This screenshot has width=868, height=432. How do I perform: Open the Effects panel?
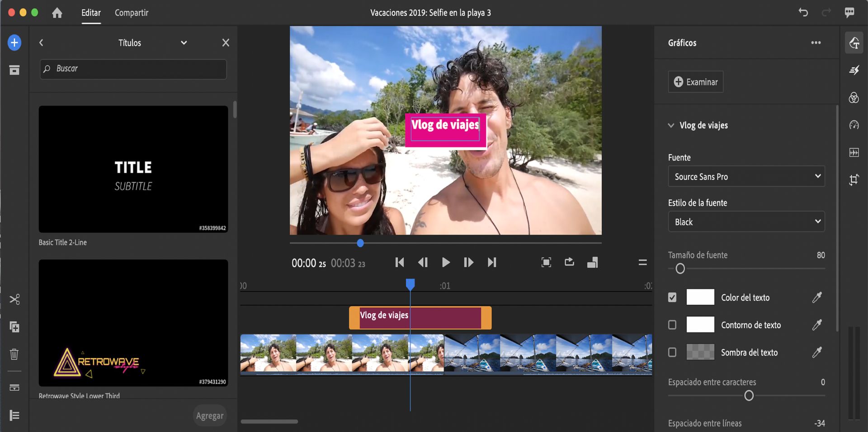point(854,70)
